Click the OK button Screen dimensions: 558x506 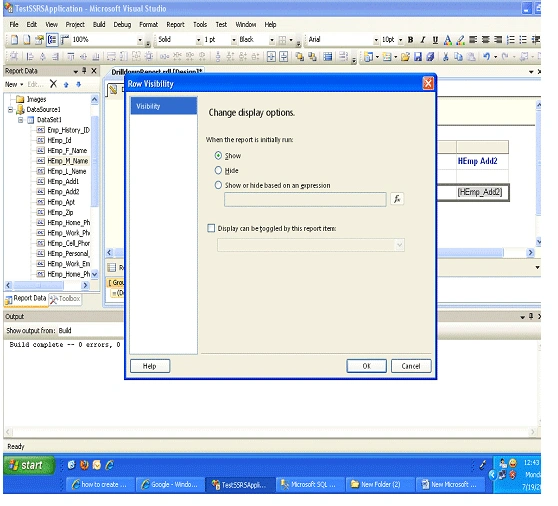pyautogui.click(x=367, y=366)
